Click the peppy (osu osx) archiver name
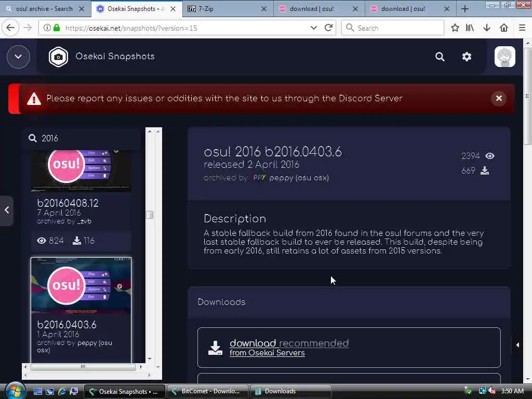This screenshot has height=399, width=532. (299, 178)
